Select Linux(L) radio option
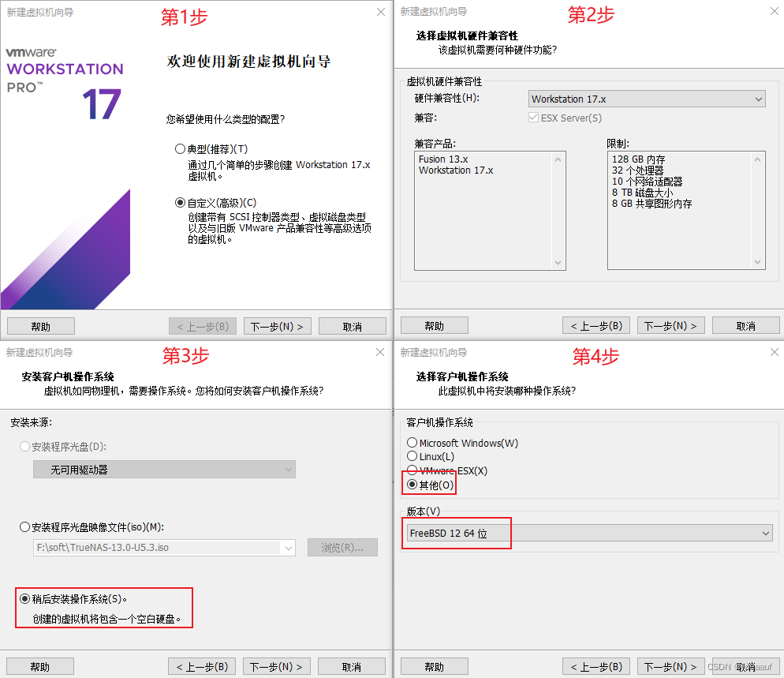784x678 pixels. coord(412,456)
